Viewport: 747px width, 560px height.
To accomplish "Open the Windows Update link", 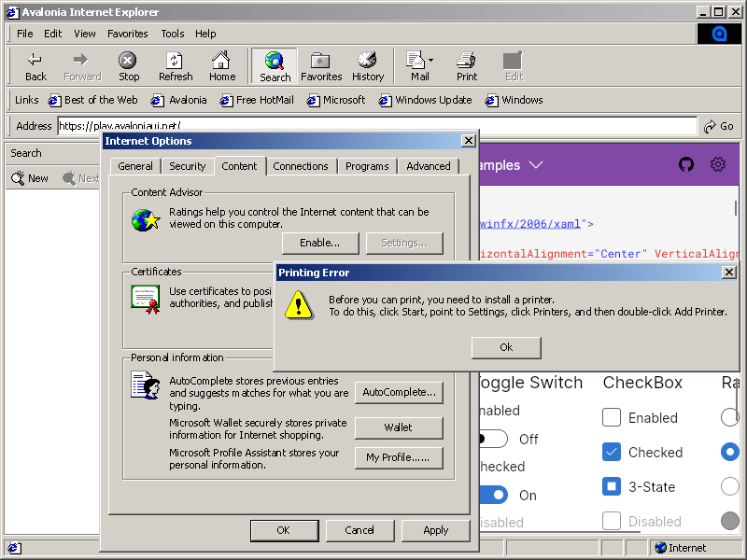I will click(425, 100).
